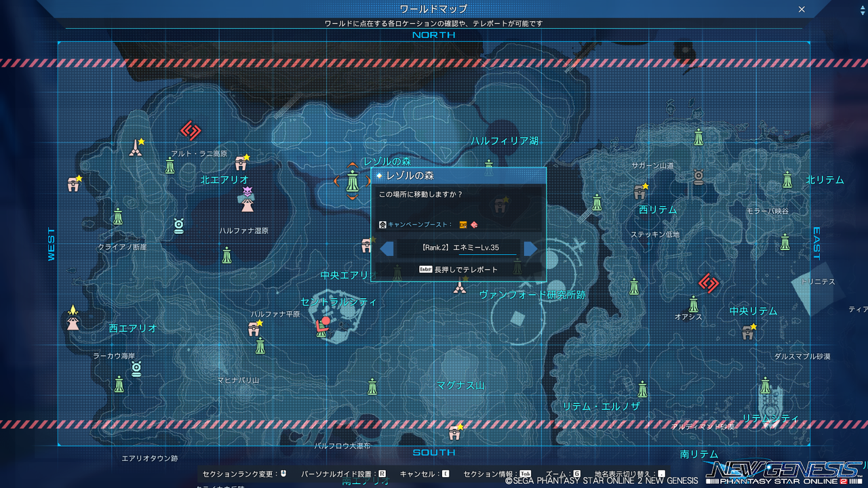Click the ヴァンフォード研究所跡 label
Image resolution: width=868 pixels, height=488 pixels.
(532, 295)
